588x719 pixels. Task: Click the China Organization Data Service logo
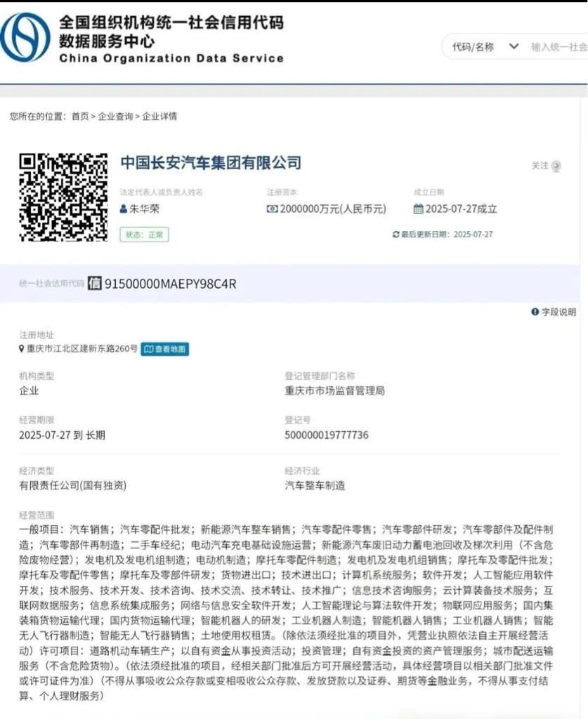pos(25,38)
